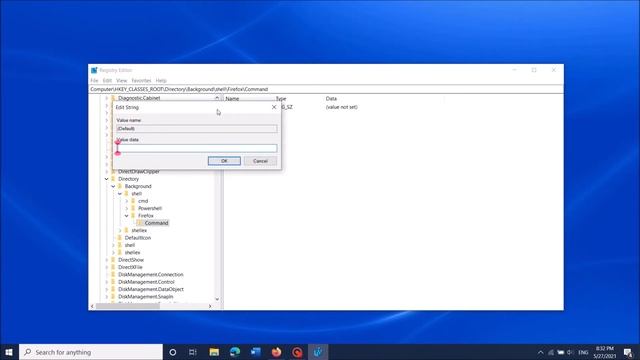Switch to Registry Editor taskbar icon
The height and width of the screenshot is (360, 640).
pyautogui.click(x=318, y=352)
